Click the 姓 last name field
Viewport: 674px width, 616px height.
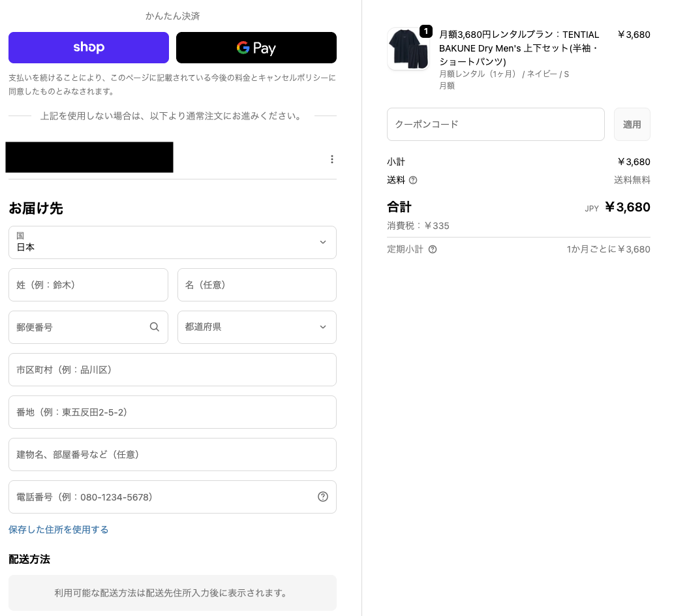[88, 285]
